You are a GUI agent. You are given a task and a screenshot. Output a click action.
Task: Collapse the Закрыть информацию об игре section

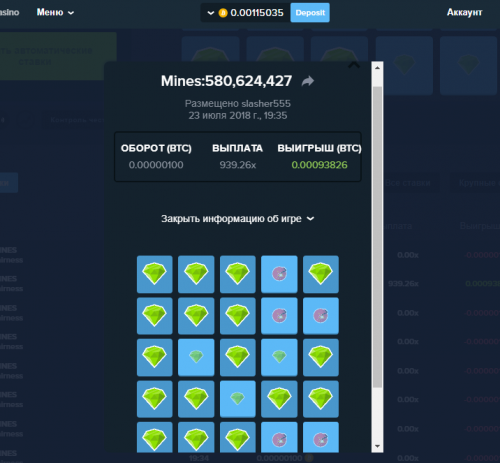point(238,219)
